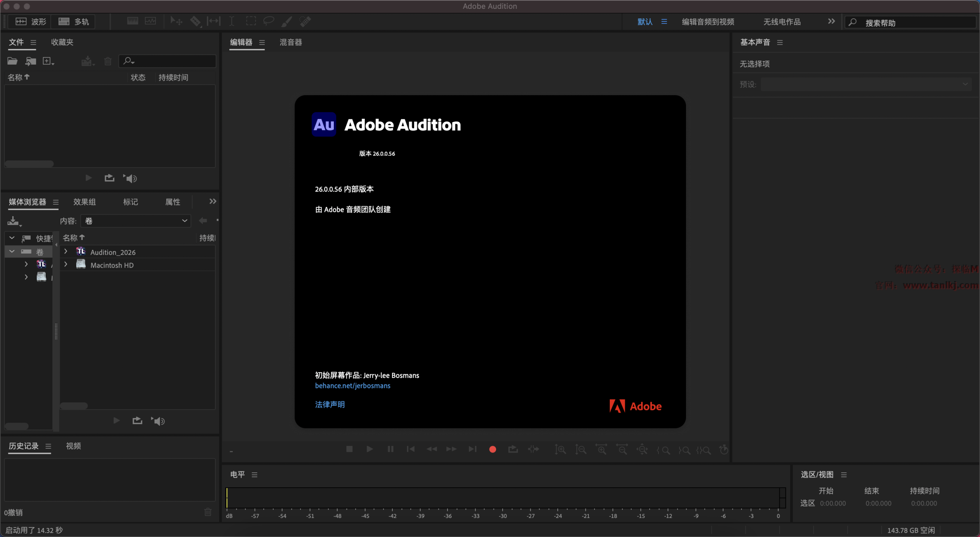Select the 编辑音频到视频 workspace
This screenshot has height=537, width=980.
point(708,22)
